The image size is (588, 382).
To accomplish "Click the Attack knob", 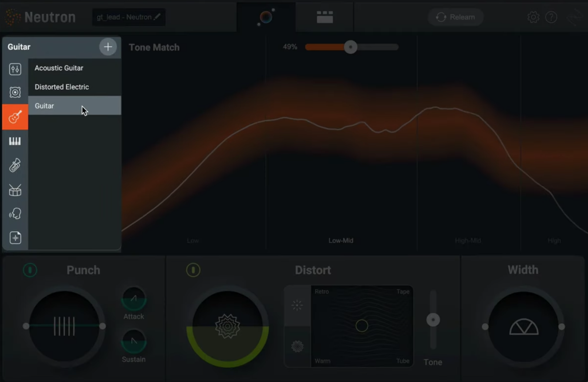I will 134,299.
